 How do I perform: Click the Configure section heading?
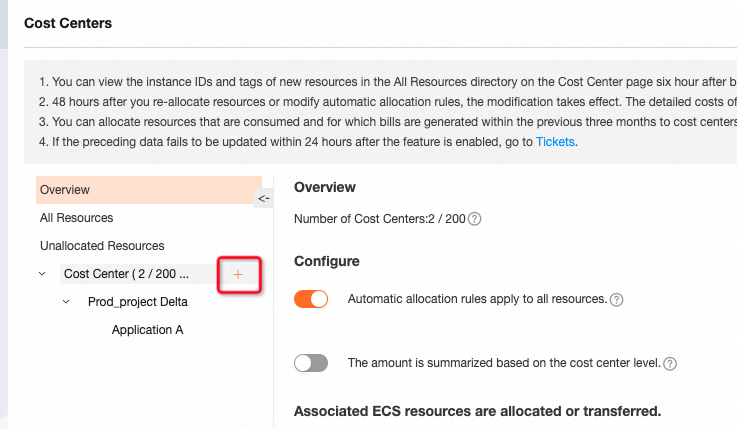(x=326, y=261)
